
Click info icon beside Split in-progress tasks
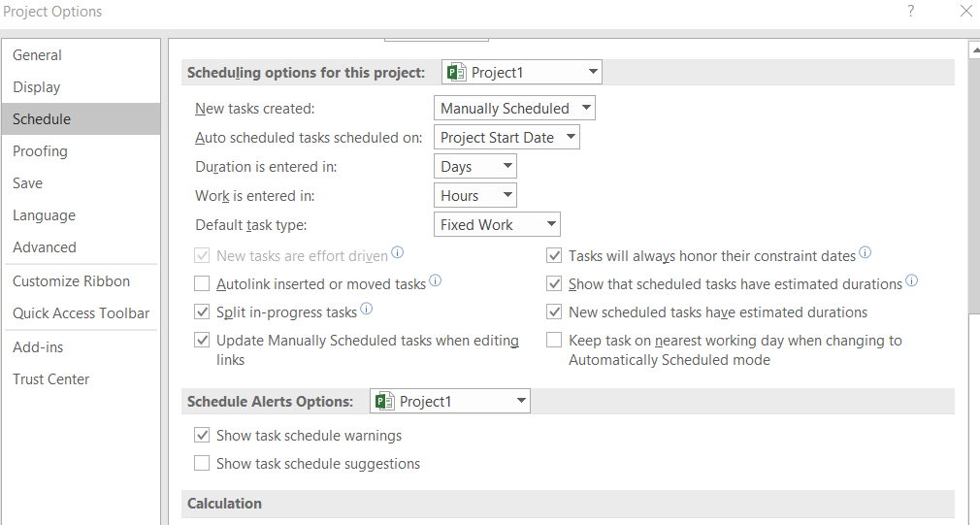(367, 311)
